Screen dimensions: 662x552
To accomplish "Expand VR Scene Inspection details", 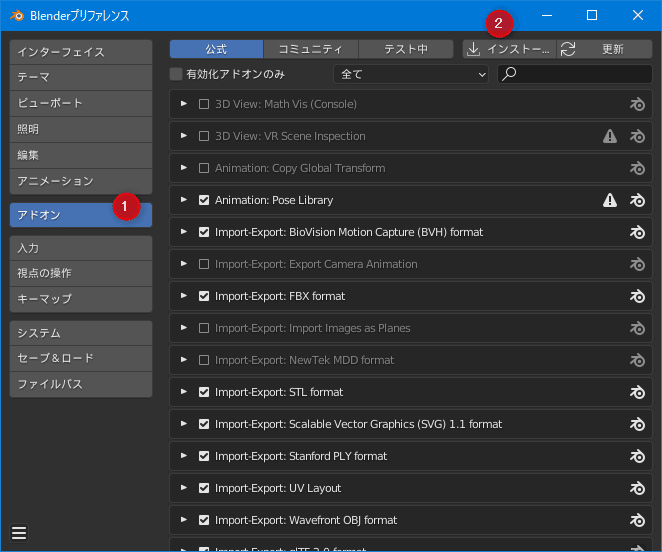I will coord(184,136).
